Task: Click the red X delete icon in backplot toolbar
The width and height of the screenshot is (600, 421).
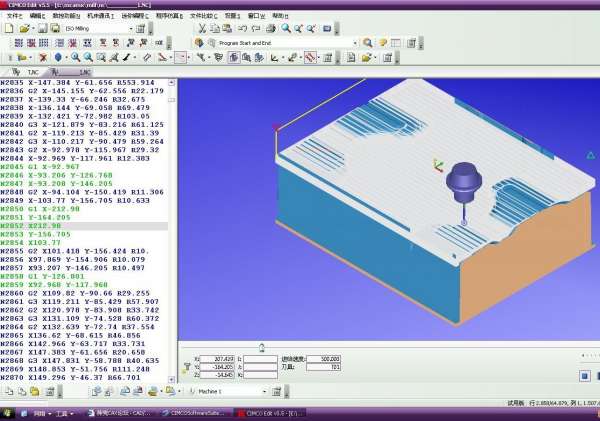Action: point(43,58)
